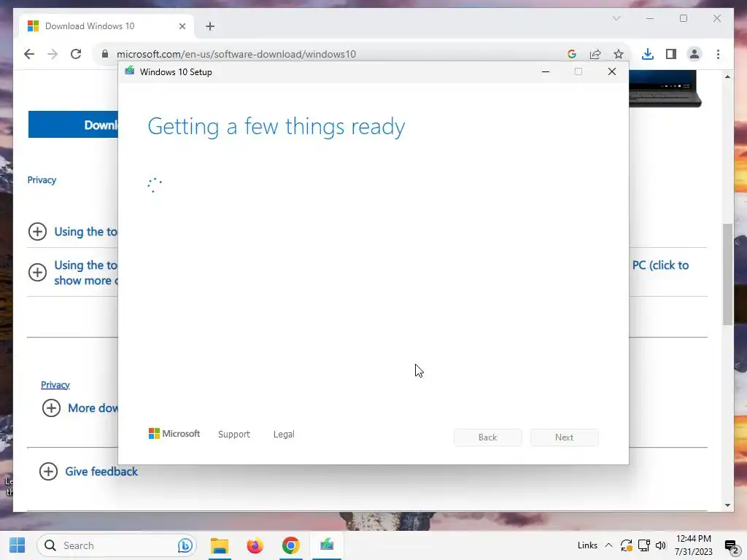Click the Windows 10 Setup title icon

129,71
